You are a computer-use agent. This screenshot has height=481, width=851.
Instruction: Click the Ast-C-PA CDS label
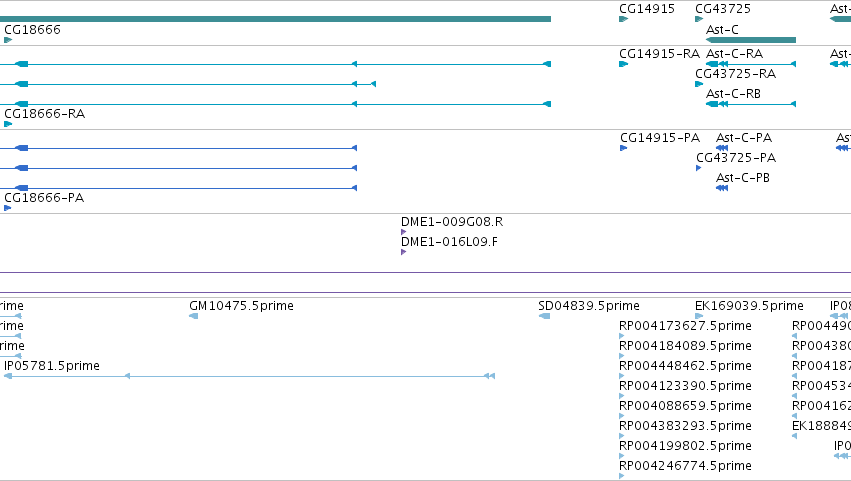coord(744,138)
